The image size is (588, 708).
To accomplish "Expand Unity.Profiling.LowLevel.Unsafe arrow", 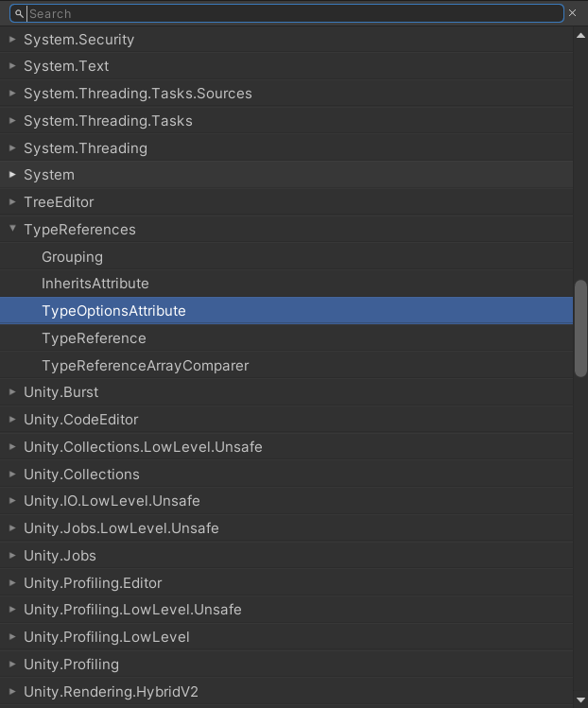I will (x=12, y=609).
